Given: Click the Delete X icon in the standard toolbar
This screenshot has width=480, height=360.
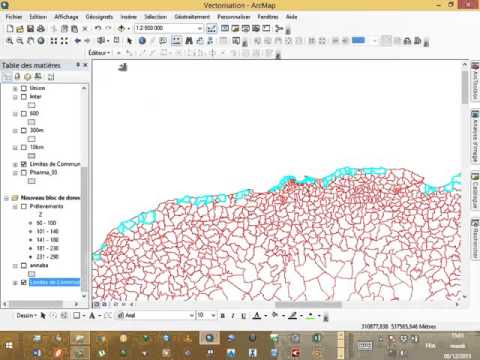Looking at the screenshot, I should pos(85,29).
